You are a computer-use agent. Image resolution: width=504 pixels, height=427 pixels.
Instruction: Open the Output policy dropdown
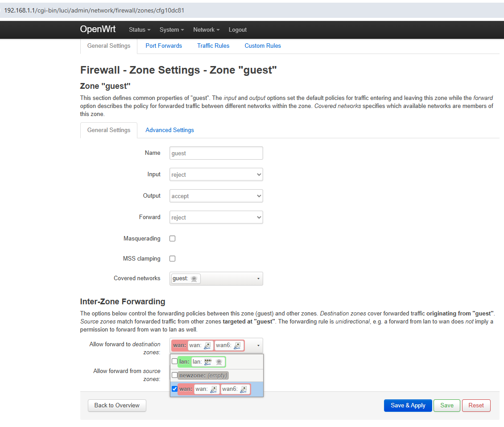point(216,196)
